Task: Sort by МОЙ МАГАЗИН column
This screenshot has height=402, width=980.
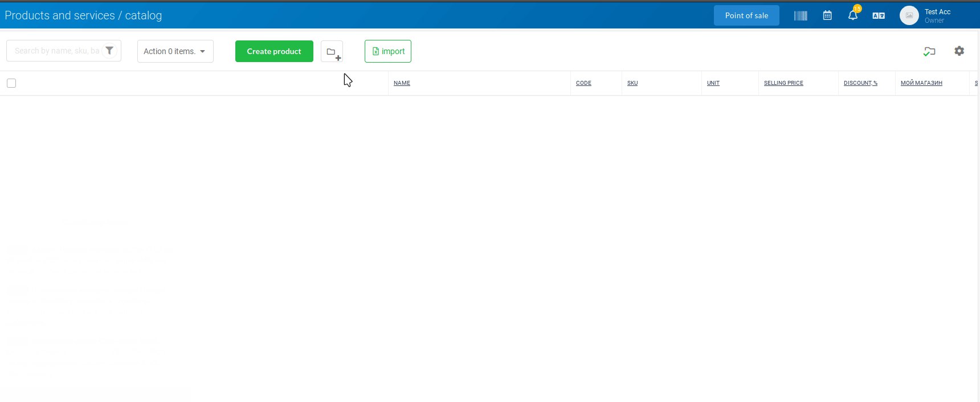Action: [x=921, y=83]
